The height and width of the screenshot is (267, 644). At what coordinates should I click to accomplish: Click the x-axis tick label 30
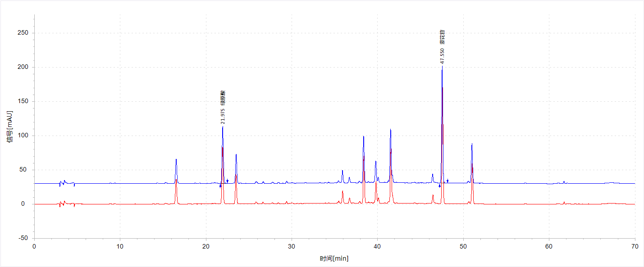click(292, 246)
